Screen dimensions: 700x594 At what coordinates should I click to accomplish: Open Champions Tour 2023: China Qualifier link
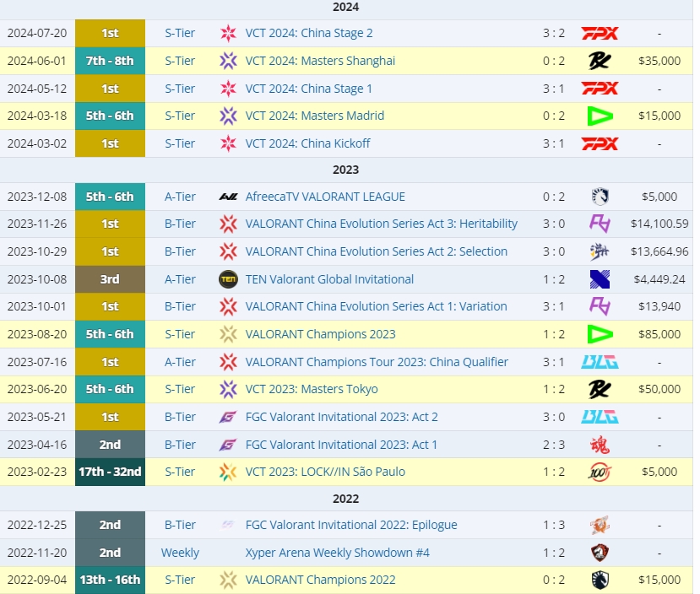(x=377, y=362)
